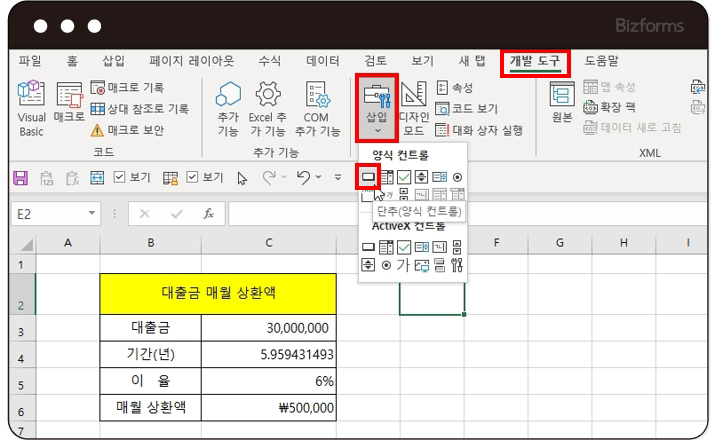Select the ActiveX option button icon
The width and height of the screenshot is (715, 440).
click(x=386, y=265)
